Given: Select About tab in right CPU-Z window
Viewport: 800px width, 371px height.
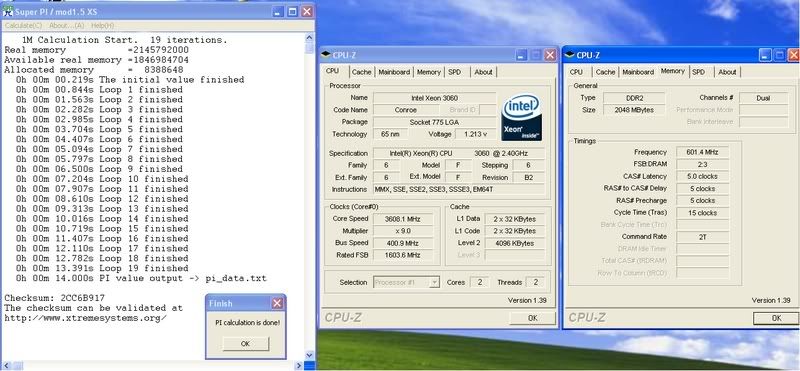Looking at the screenshot, I should pyautogui.click(x=727, y=72).
